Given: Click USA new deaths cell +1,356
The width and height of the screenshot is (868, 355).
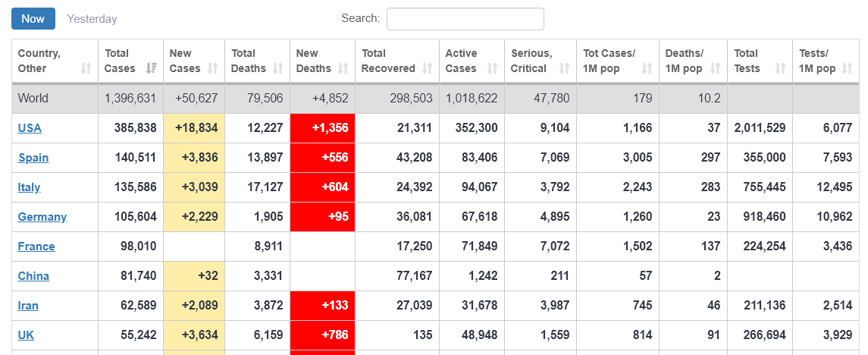Looking at the screenshot, I should [323, 128].
